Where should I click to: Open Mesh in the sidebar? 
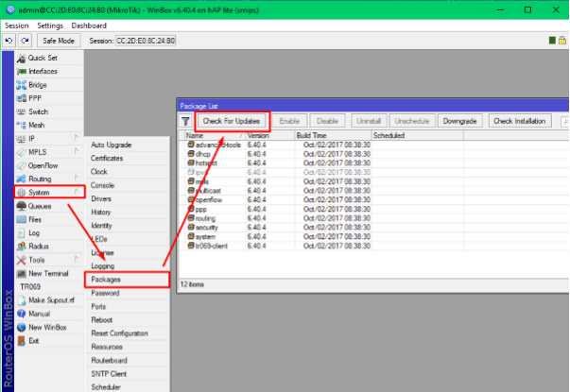[49, 125]
